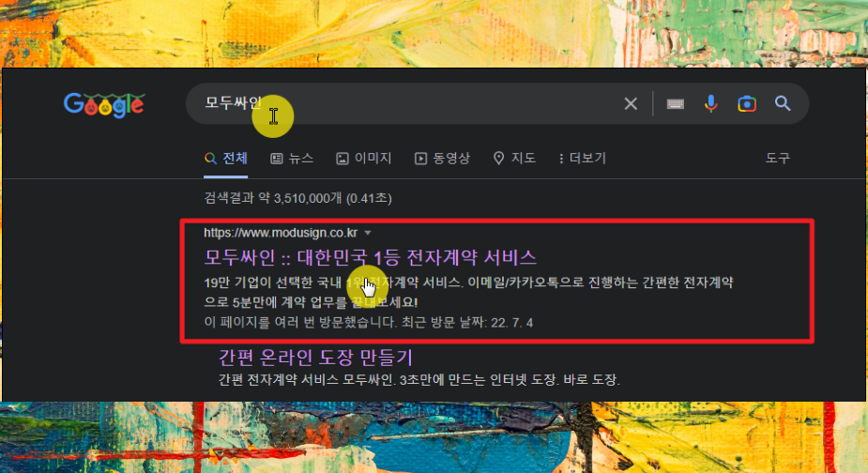The height and width of the screenshot is (473, 868).
Task: Open the 도구 search tools
Action: pyautogui.click(x=777, y=159)
